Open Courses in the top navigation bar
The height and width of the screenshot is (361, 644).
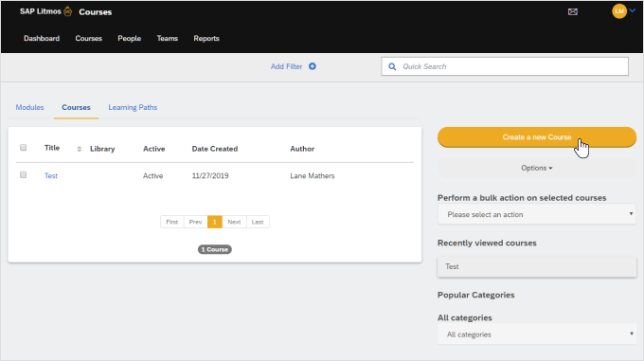click(88, 38)
